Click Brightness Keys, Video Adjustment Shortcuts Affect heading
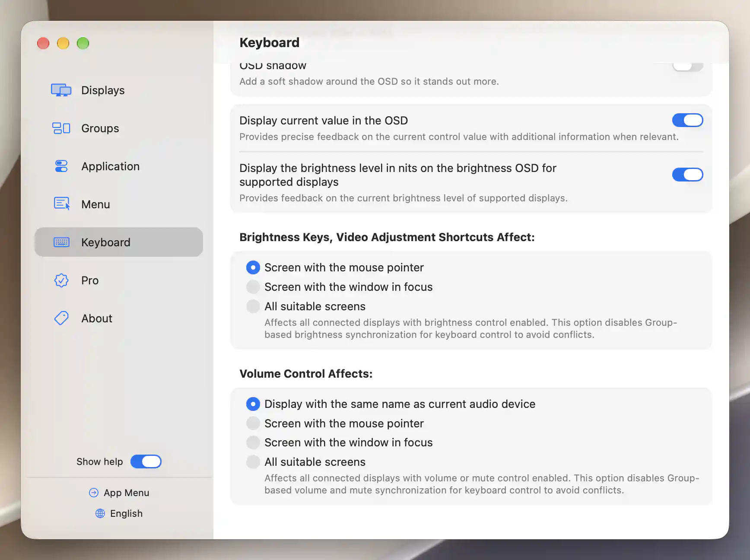 click(x=387, y=237)
